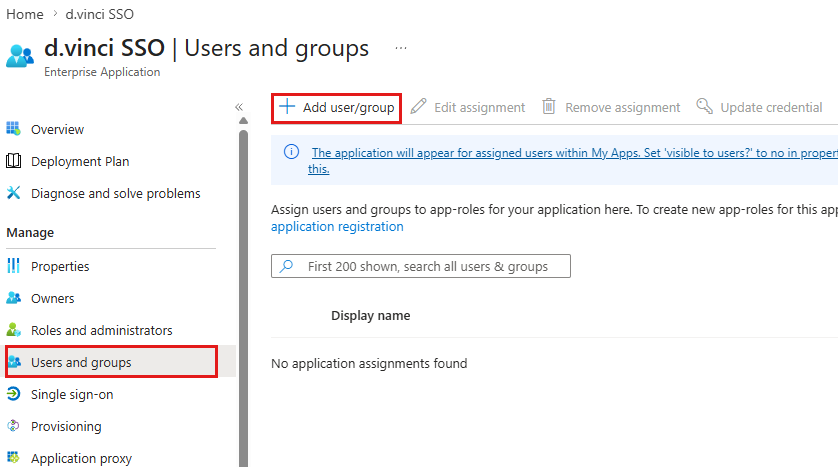Click the magnifier icon in search box
The image size is (838, 467).
coord(286,266)
